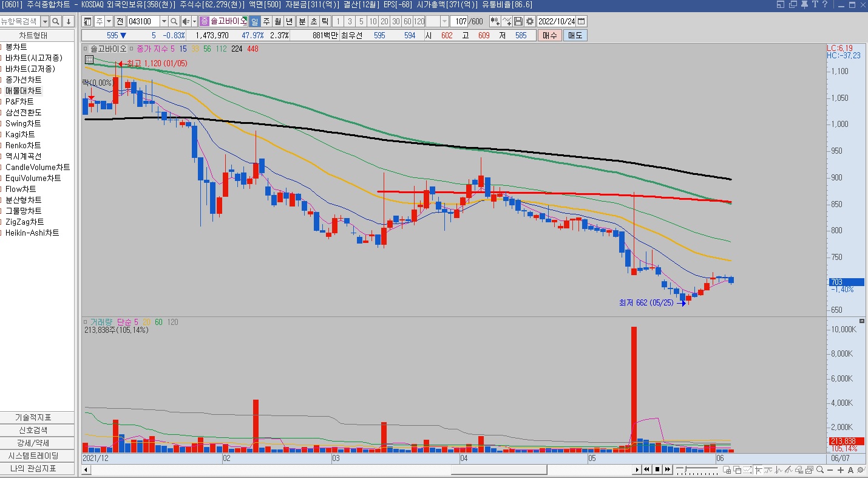Open the calendar date picker icon
This screenshot has width=868, height=478.
click(x=581, y=21)
